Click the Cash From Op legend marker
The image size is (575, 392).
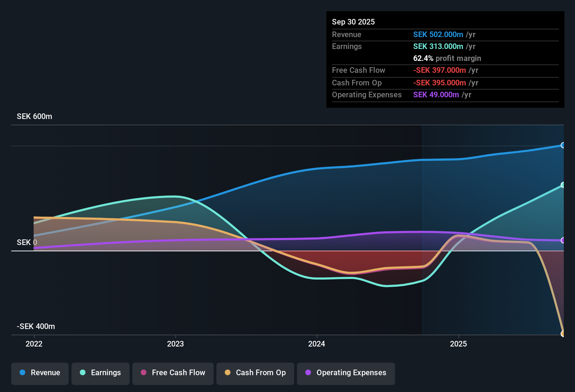[x=228, y=373]
